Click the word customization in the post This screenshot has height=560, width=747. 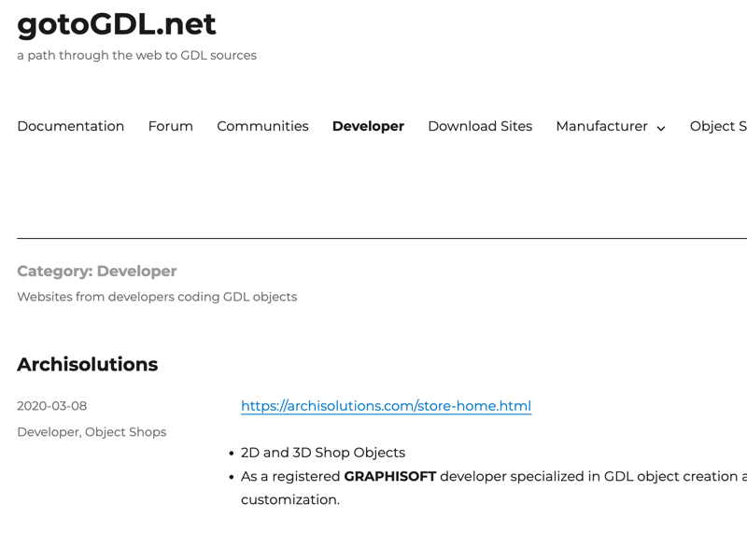pos(289,499)
